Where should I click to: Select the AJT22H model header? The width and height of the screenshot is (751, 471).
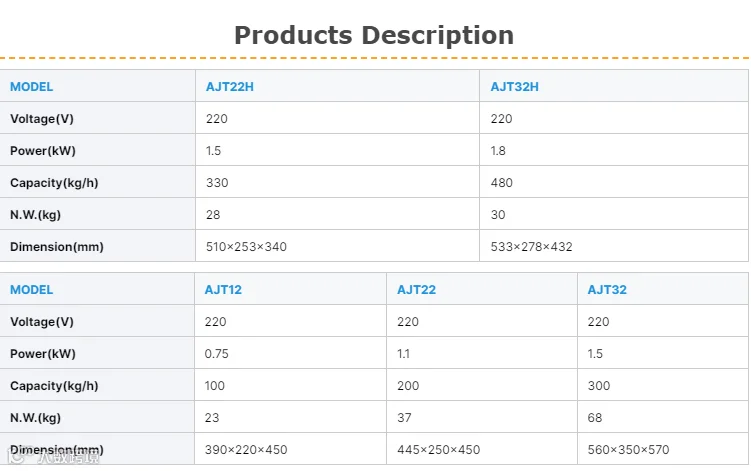230,87
